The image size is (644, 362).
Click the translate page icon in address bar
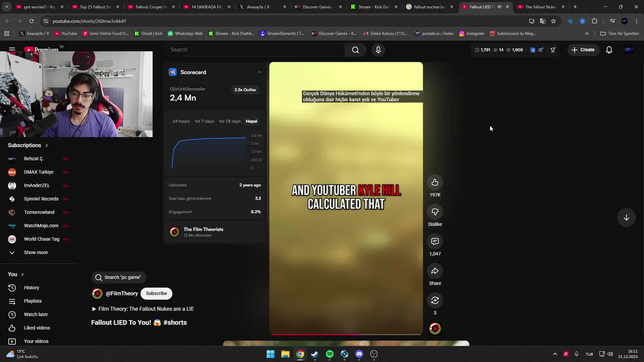pos(542,21)
